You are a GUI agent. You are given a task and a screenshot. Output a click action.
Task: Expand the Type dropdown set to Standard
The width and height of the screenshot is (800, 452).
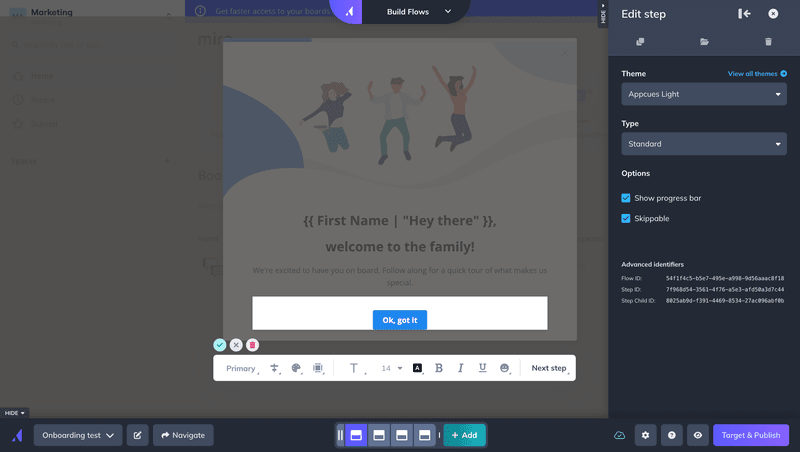pyautogui.click(x=703, y=144)
